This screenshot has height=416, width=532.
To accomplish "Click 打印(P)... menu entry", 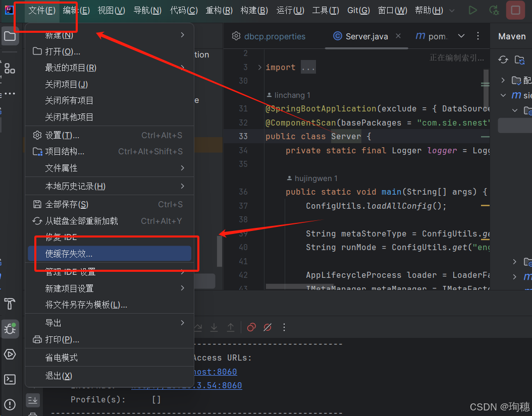I will click(x=110, y=339).
